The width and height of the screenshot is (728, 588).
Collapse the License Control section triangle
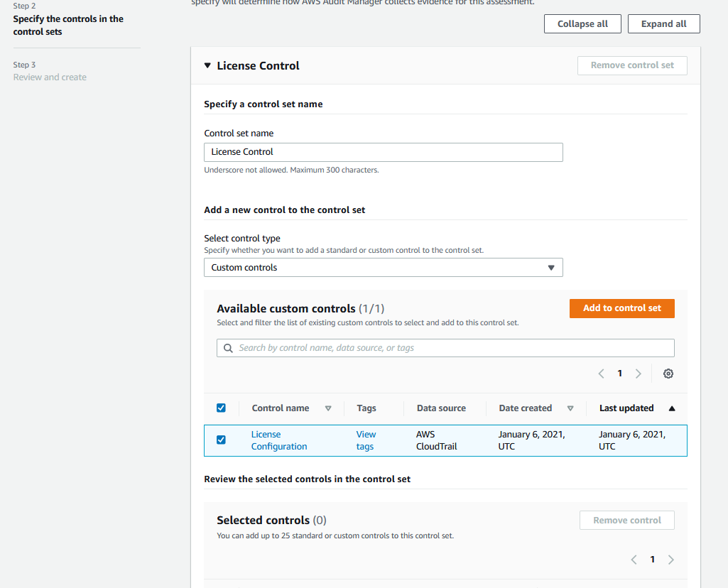207,65
